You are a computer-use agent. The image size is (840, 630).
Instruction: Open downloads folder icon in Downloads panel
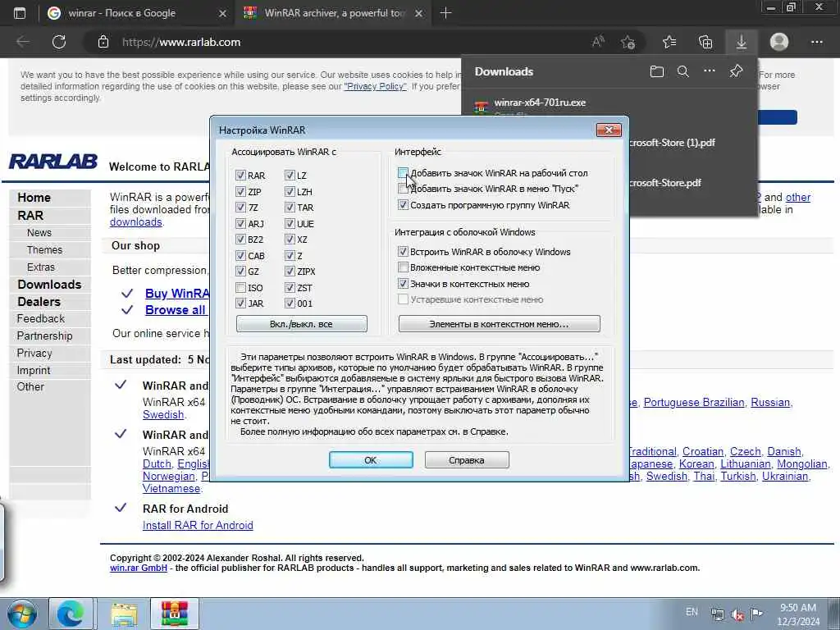point(657,71)
